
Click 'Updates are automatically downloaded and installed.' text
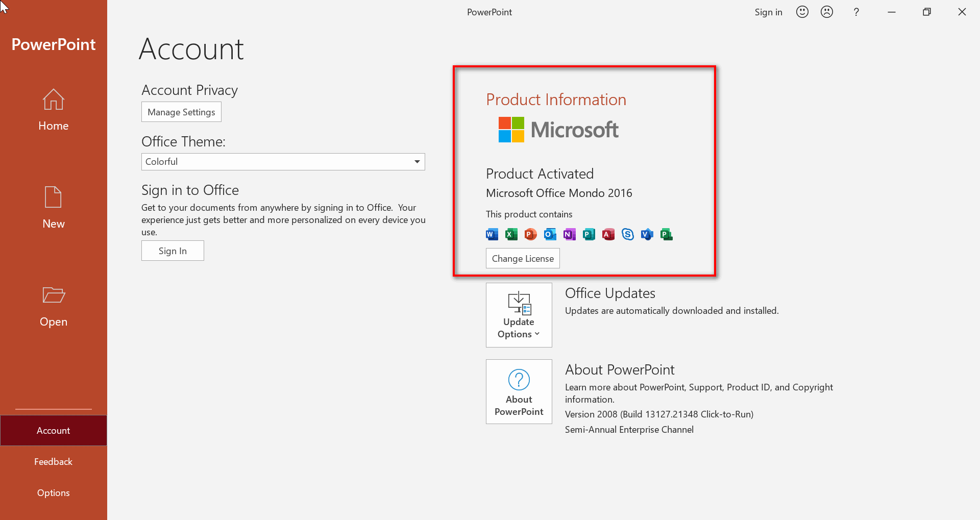click(672, 310)
